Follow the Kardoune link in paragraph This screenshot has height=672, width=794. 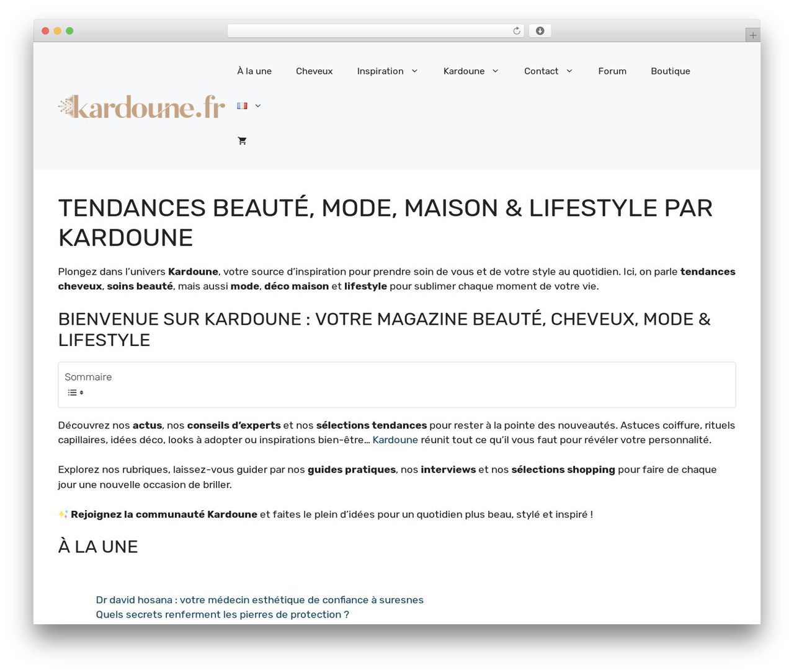tap(395, 440)
